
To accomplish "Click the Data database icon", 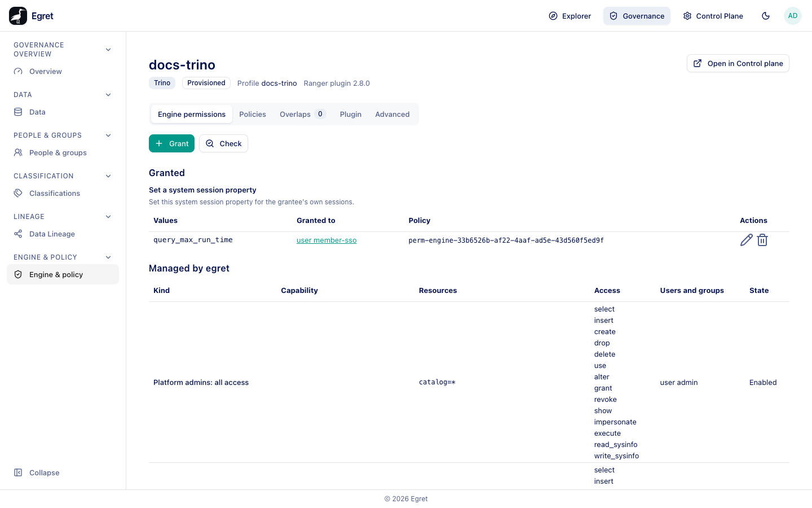I will click(18, 112).
